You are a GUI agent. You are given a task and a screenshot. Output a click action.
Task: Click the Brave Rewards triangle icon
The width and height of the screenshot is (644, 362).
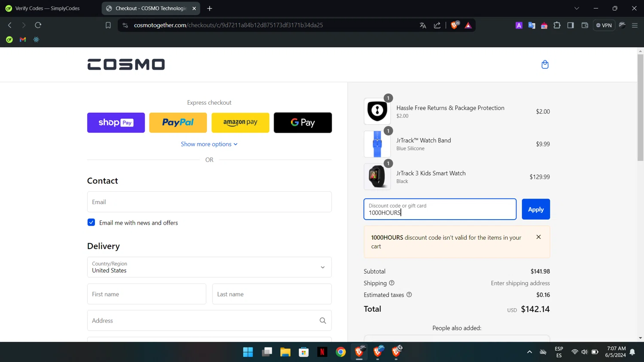(x=468, y=25)
